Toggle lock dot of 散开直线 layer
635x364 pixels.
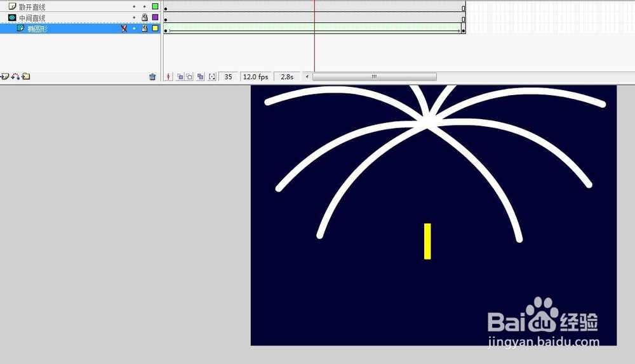click(145, 7)
